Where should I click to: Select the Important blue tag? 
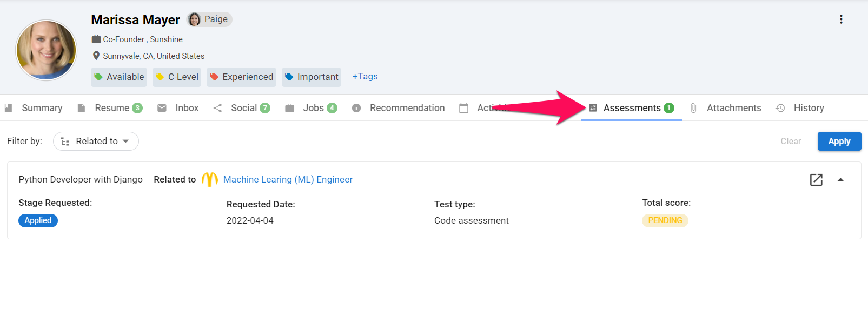click(x=312, y=77)
